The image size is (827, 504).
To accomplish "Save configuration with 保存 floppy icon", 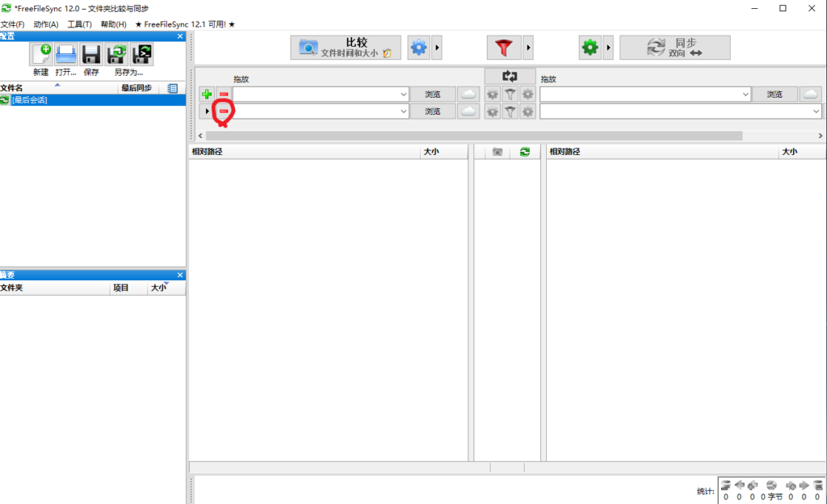I will click(x=91, y=54).
